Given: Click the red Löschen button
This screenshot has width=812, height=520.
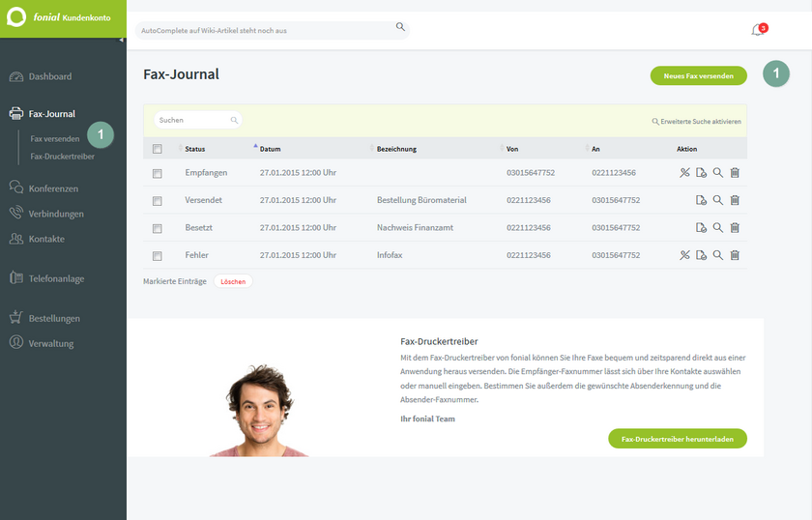Looking at the screenshot, I should coord(233,282).
